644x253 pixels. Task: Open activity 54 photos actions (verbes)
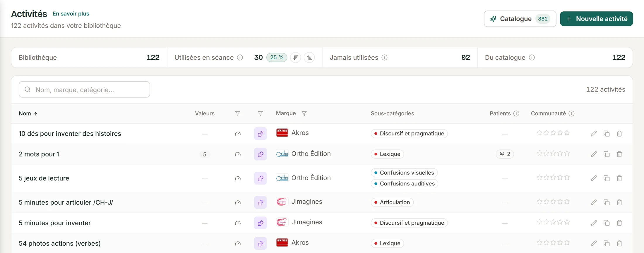[x=60, y=243]
